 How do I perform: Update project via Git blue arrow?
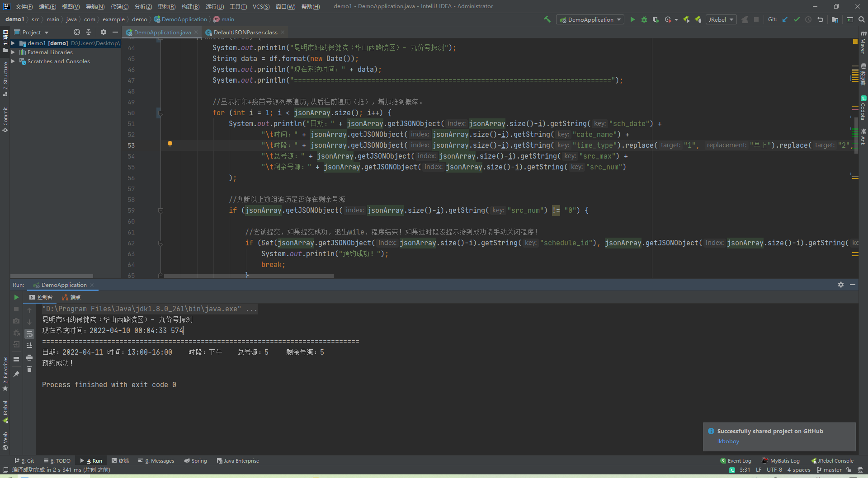[x=785, y=19]
